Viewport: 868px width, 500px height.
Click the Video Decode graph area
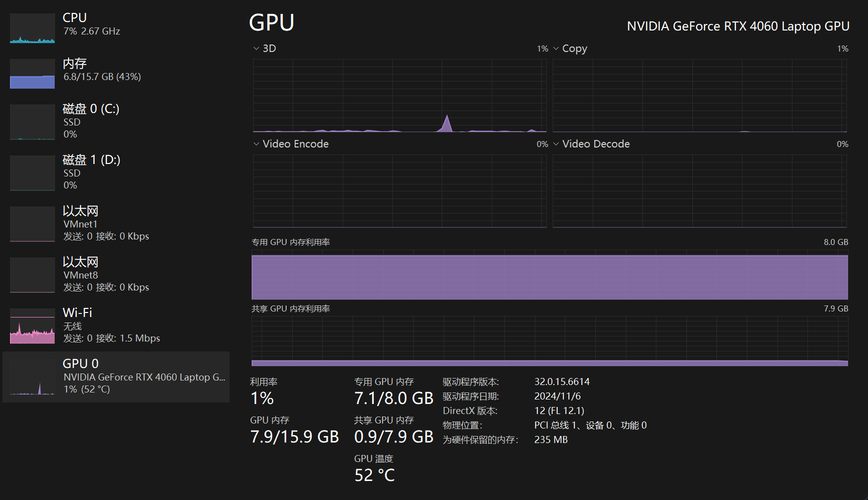pyautogui.click(x=699, y=191)
